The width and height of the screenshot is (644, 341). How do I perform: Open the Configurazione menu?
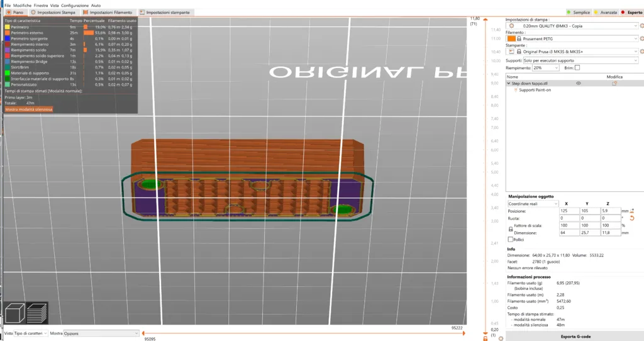tap(75, 5)
